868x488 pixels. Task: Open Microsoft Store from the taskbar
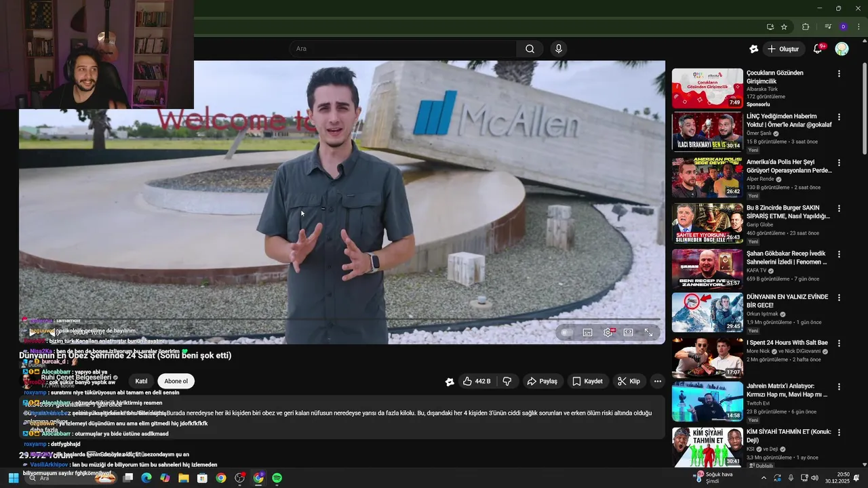click(202, 478)
